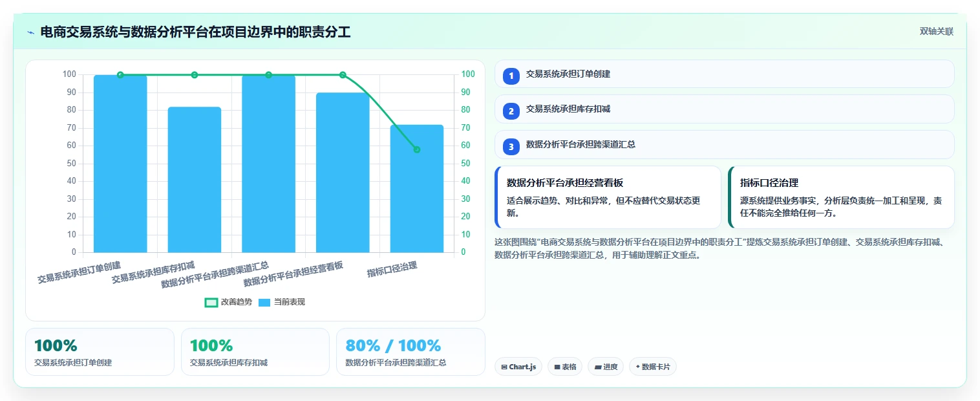Click the x-axis label 交易系统承担订单创建
Screen dimensions: 980x401
pyautogui.click(x=79, y=272)
